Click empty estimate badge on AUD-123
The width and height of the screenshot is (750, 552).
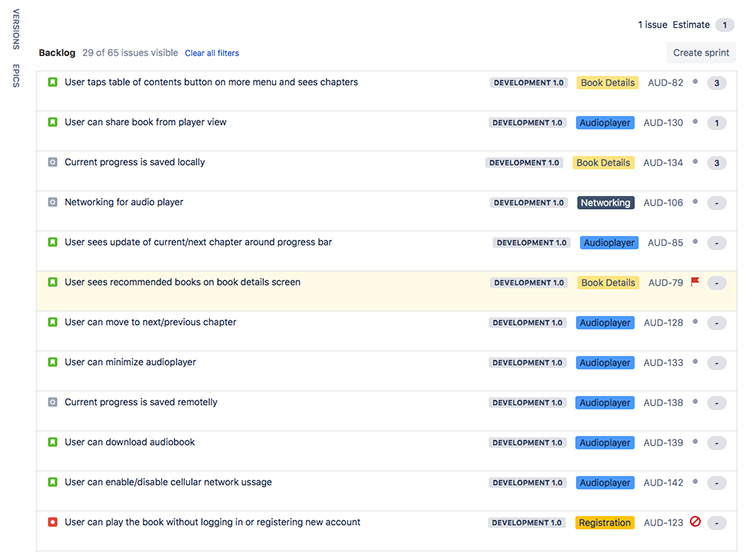(x=717, y=523)
